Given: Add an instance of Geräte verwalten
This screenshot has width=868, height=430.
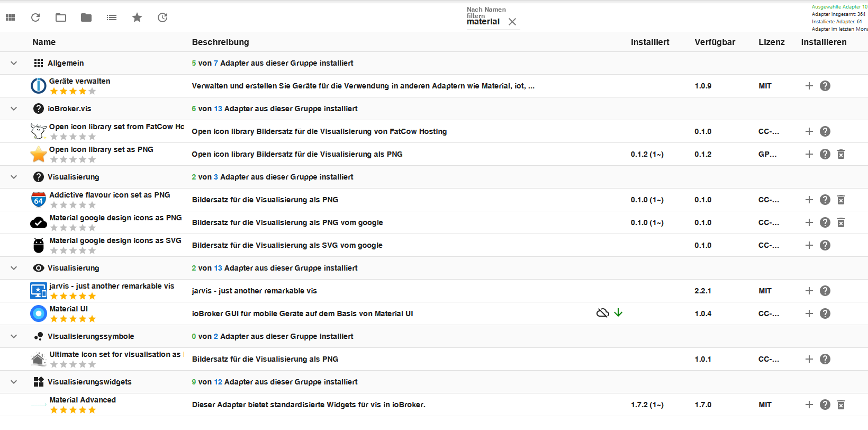Looking at the screenshot, I should point(809,86).
